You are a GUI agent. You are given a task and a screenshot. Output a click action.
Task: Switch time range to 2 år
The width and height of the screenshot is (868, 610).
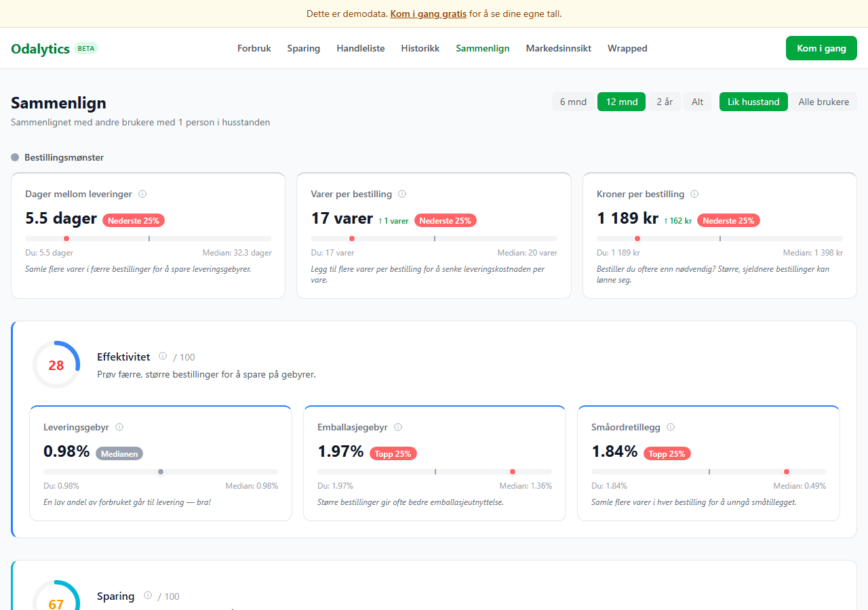665,102
